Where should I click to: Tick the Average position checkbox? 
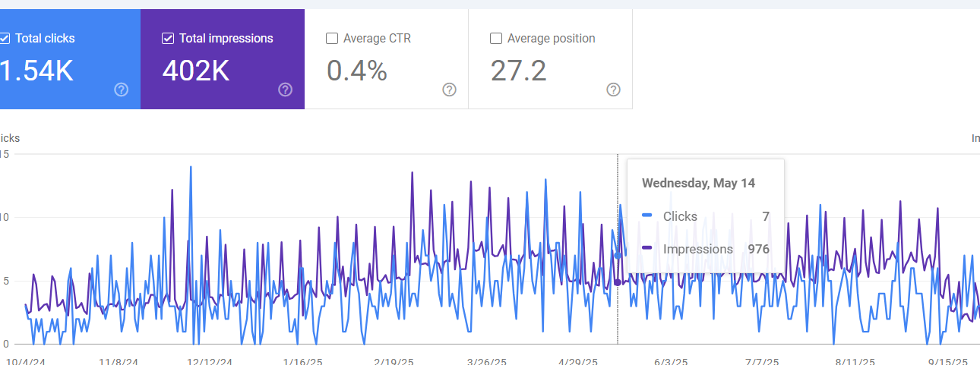pos(496,39)
